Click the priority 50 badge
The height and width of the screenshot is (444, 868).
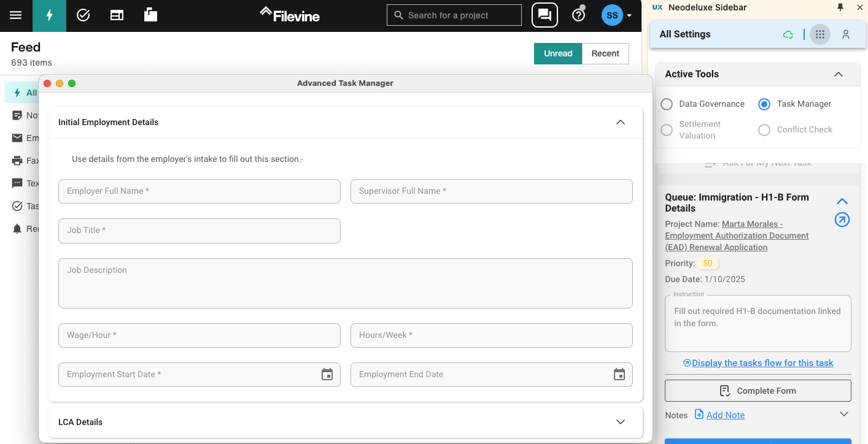[x=708, y=263]
